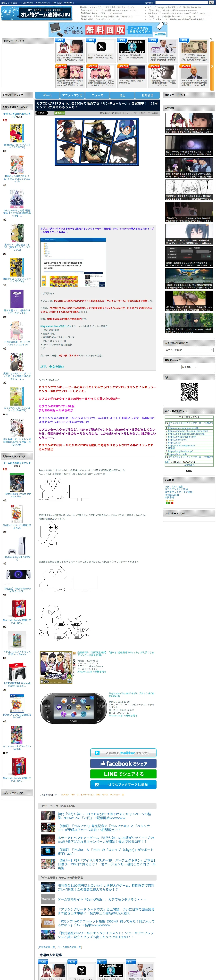Screen dimensions: 216x980
Task: Click the プレイステーション tag link
Action: (85, 795)
